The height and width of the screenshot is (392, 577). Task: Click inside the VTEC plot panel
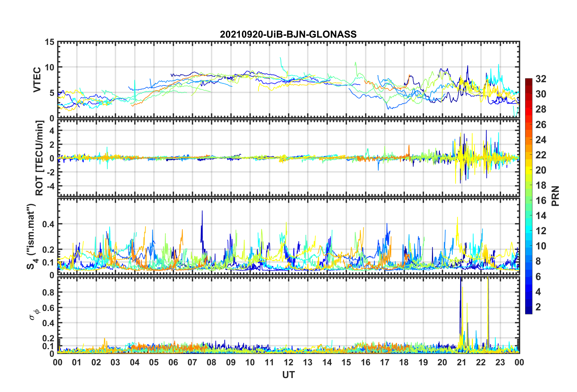[288, 80]
